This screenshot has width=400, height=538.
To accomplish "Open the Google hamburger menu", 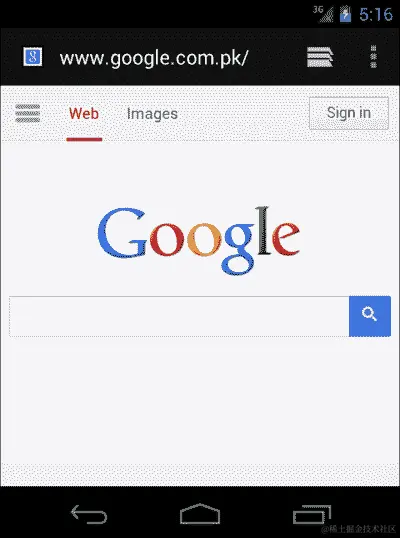I will click(28, 113).
